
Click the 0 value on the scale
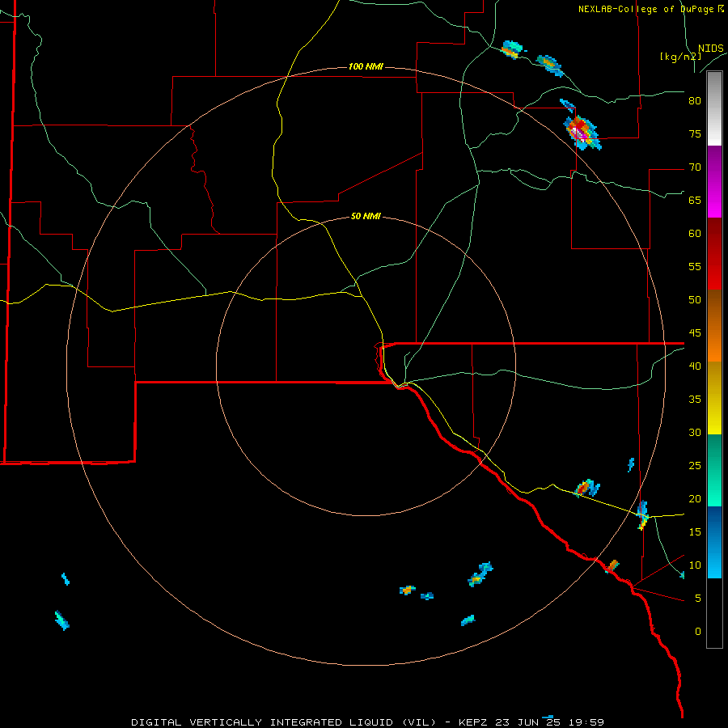tap(698, 632)
